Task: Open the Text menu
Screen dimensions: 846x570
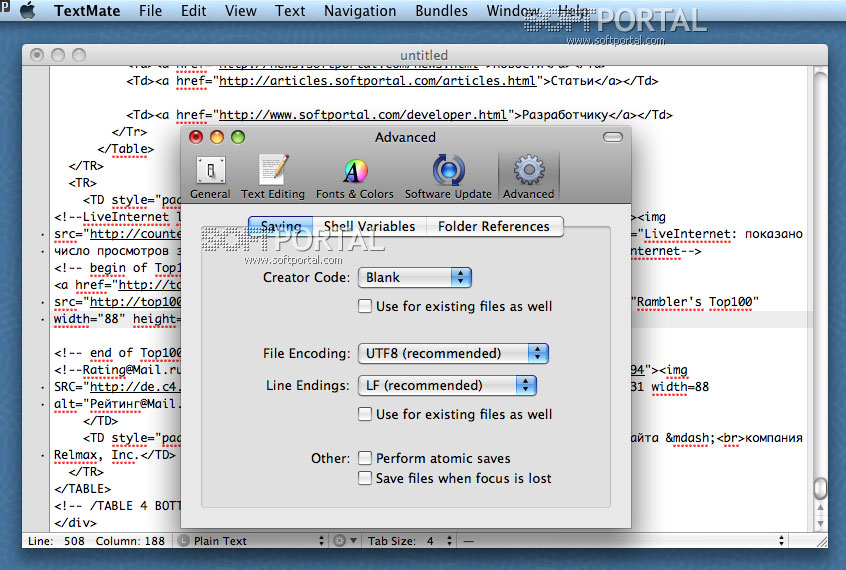Action: 290,11
